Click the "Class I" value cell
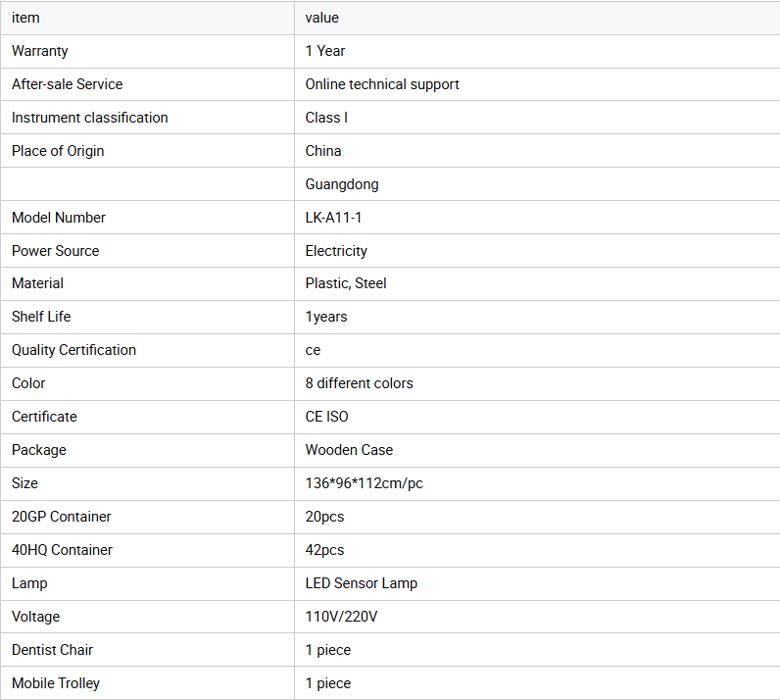Image resolution: width=780 pixels, height=700 pixels. tap(326, 118)
